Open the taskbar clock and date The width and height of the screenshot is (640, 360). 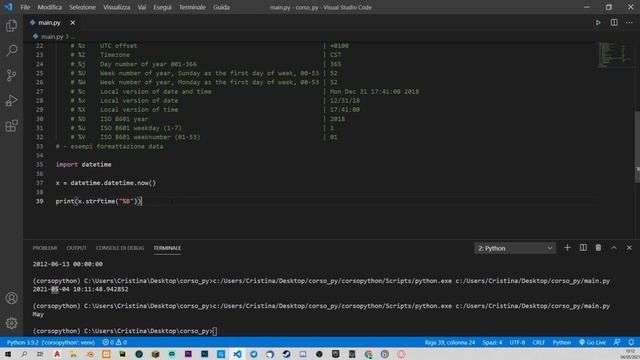click(x=631, y=354)
